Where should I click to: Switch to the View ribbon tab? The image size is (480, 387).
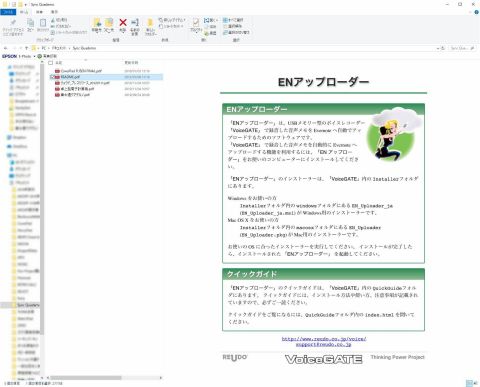(x=54, y=12)
